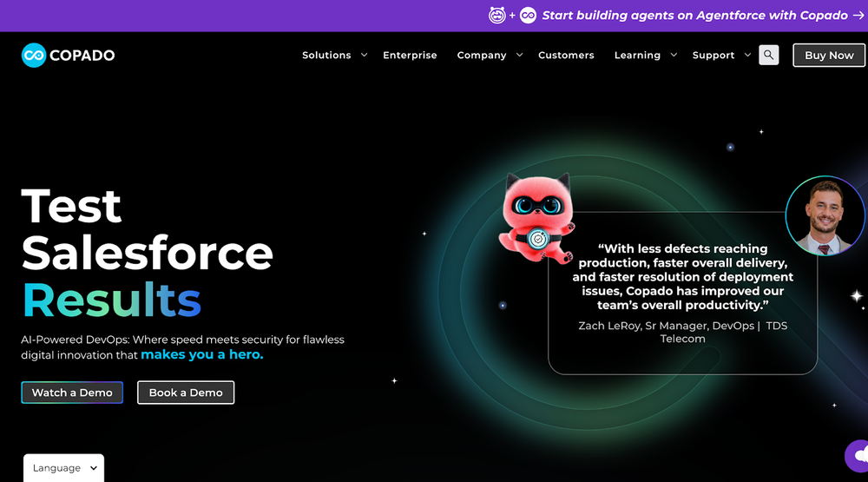Image resolution: width=868 pixels, height=482 pixels.
Task: Expand the Company menu chevron
Action: 519,55
